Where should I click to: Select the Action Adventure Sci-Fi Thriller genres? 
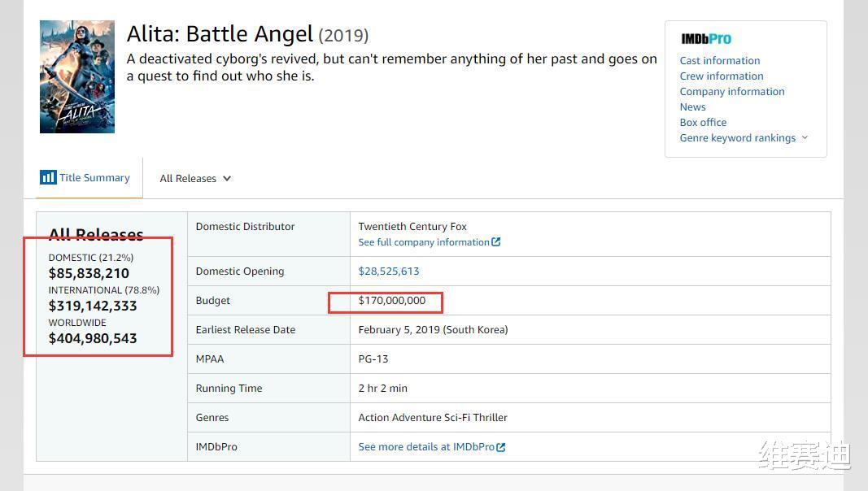(433, 418)
